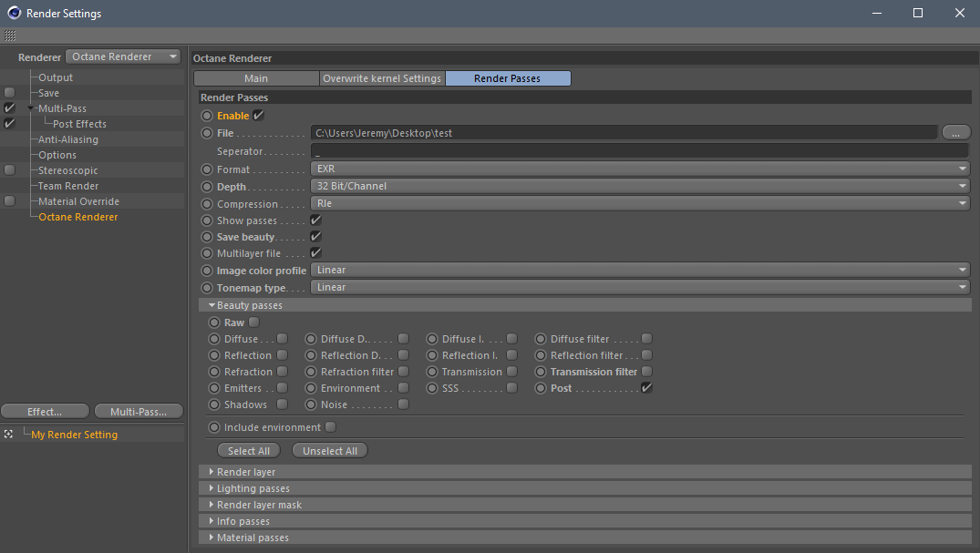Expand the Lighting passes section
Viewport: 980px width, 553px height.
(x=211, y=488)
